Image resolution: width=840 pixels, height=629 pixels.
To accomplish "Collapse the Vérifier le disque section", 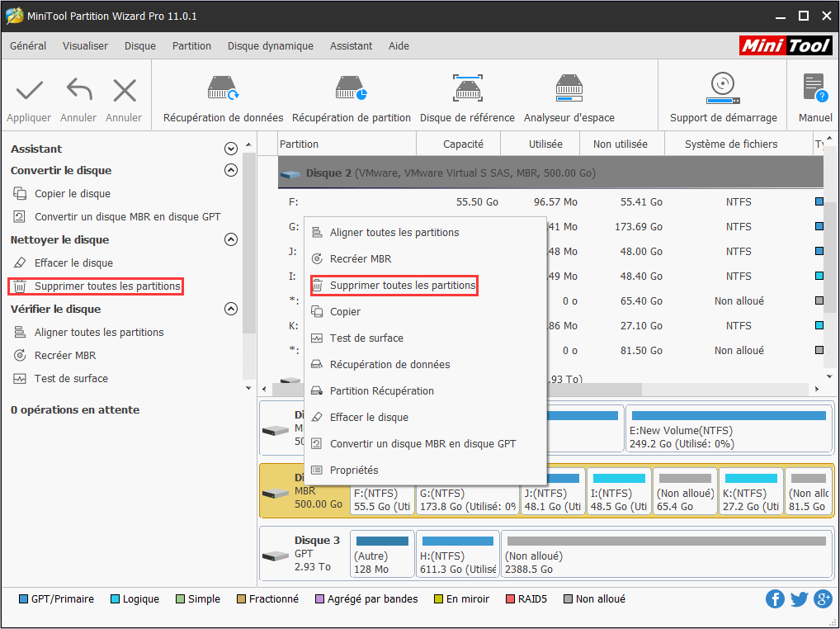I will 231,310.
